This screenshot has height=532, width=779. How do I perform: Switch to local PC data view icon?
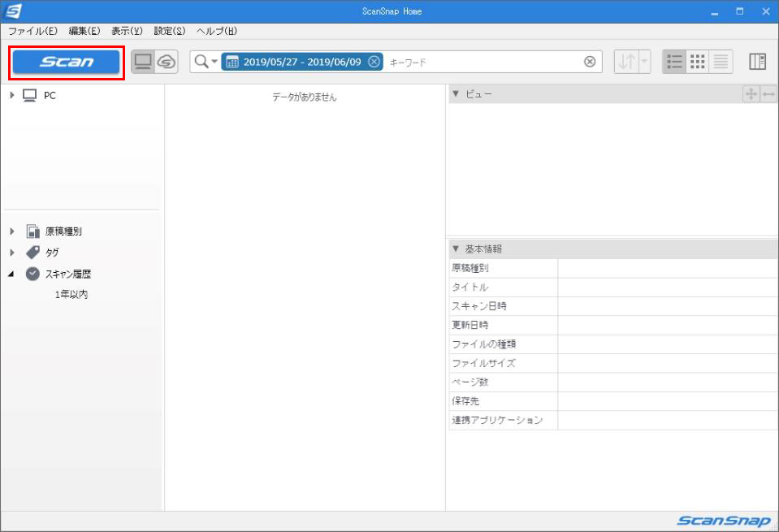(x=143, y=62)
